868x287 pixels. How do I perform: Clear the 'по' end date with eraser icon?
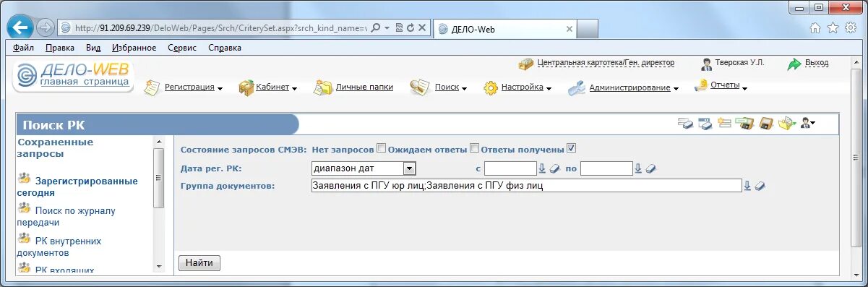pyautogui.click(x=650, y=168)
